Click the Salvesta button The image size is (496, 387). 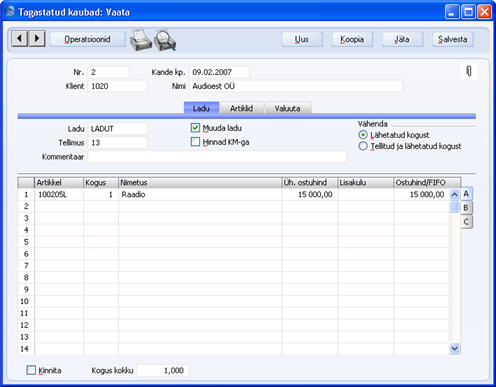(x=453, y=39)
